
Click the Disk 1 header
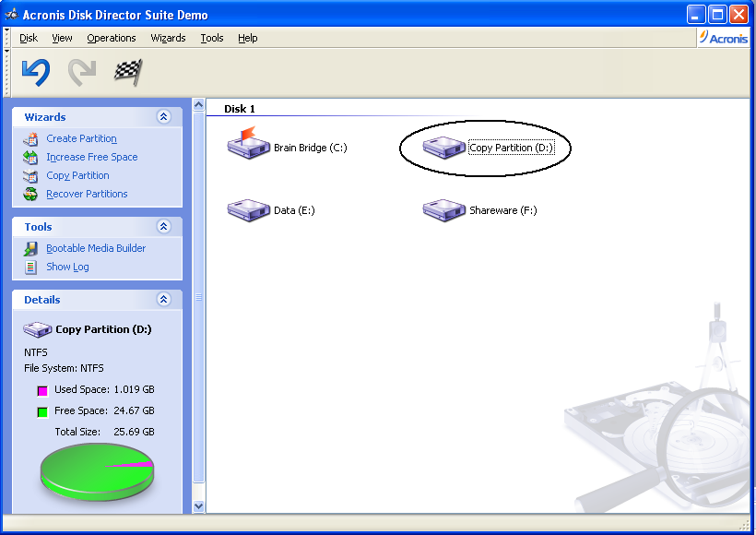[x=240, y=109]
